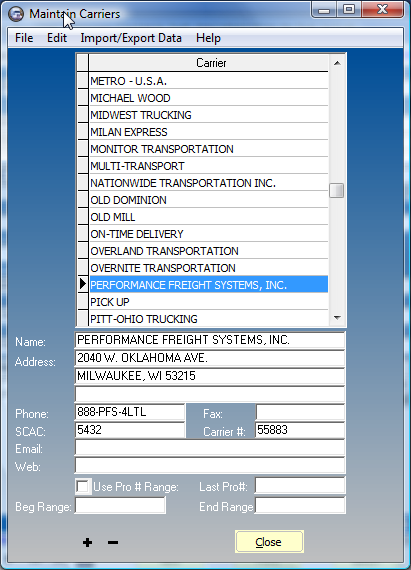Click the SCAC field containing 5432
This screenshot has height=570, width=411.
coord(130,430)
